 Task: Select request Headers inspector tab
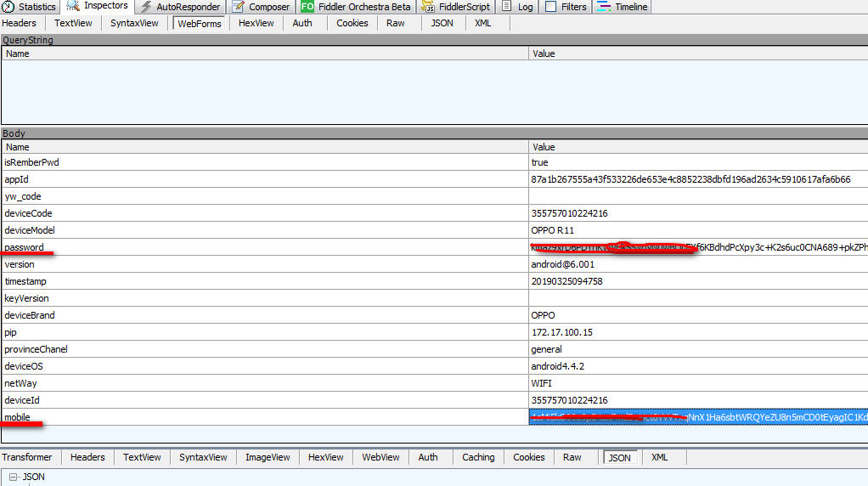[x=19, y=23]
